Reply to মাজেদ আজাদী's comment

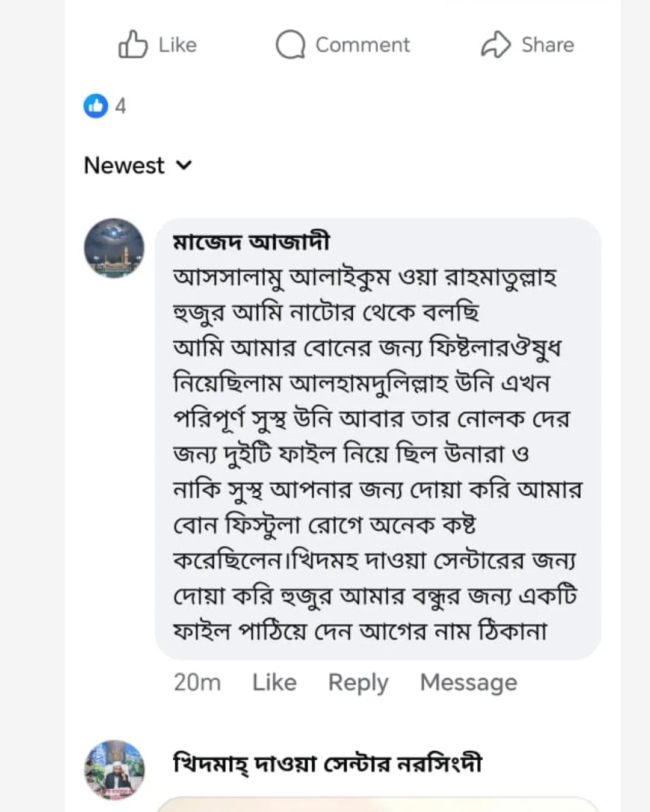pyautogui.click(x=358, y=683)
